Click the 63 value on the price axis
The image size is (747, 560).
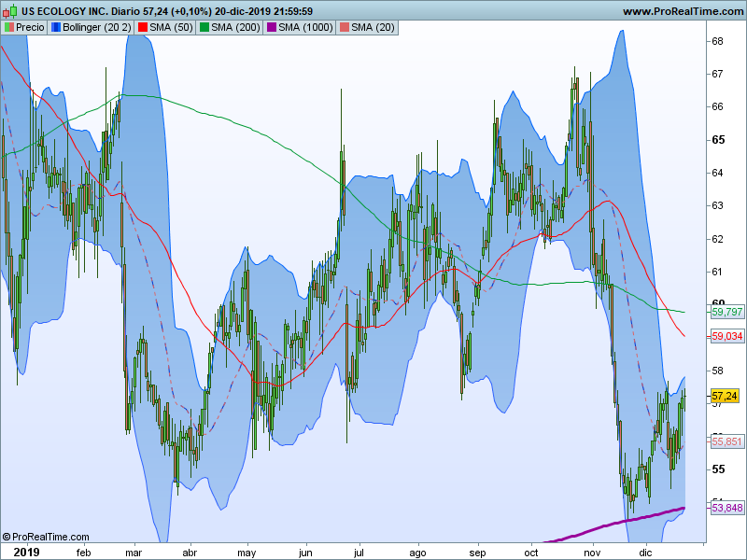coord(717,205)
